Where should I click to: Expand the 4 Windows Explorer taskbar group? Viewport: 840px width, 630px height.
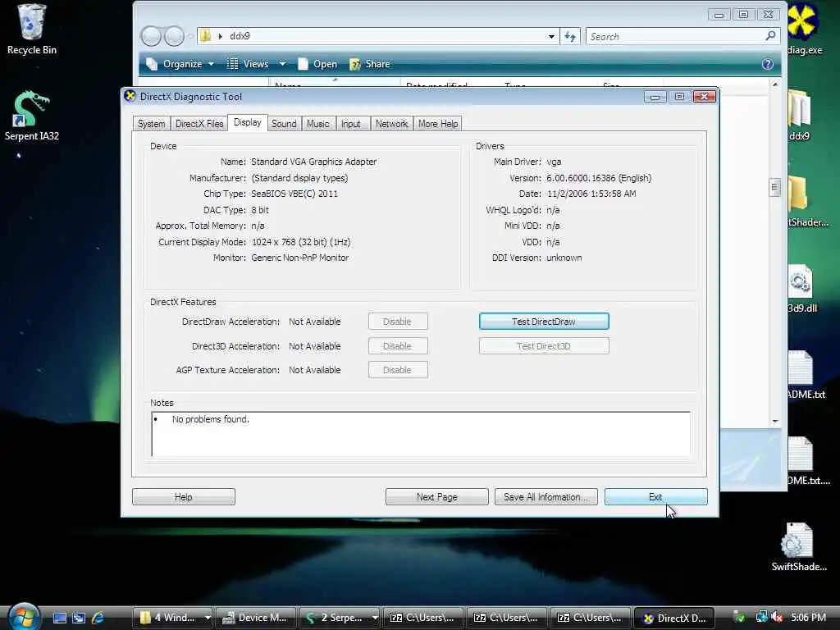point(208,618)
